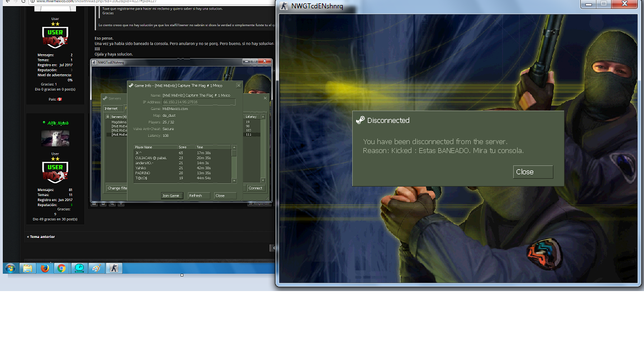644x343 pixels.
Task: Click the USER MXE badge under Alfe_Ndob
Action: [55, 172]
